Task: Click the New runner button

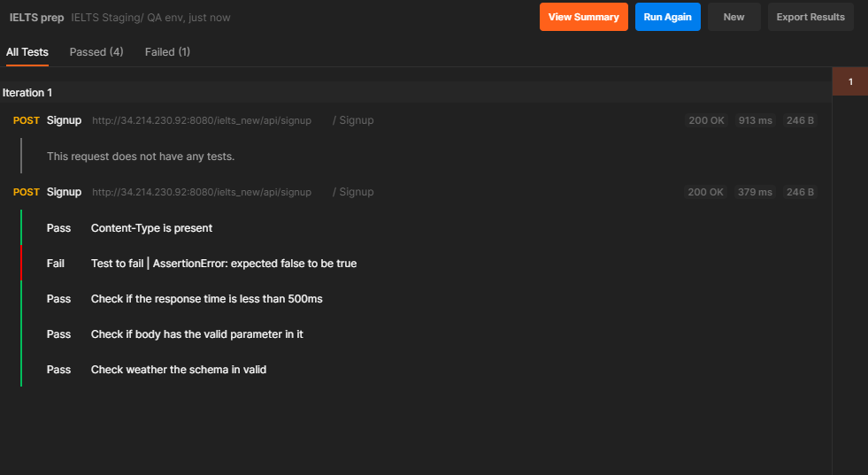Action: click(x=734, y=17)
